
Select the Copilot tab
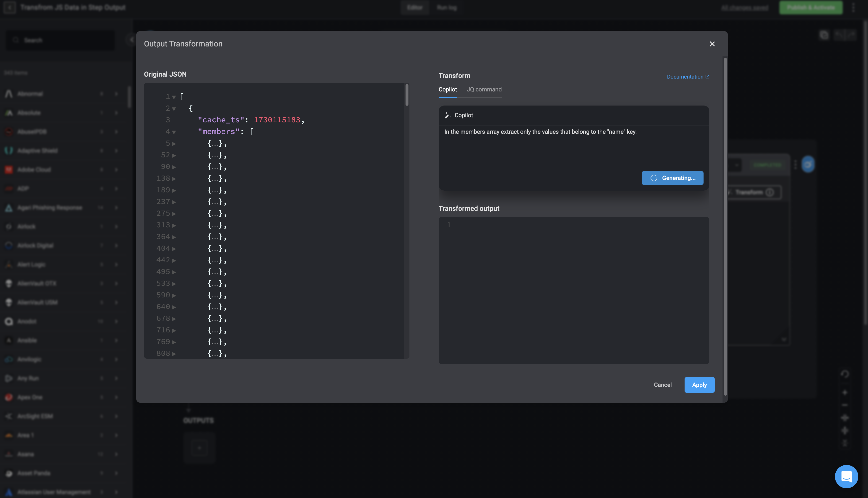[x=448, y=90]
